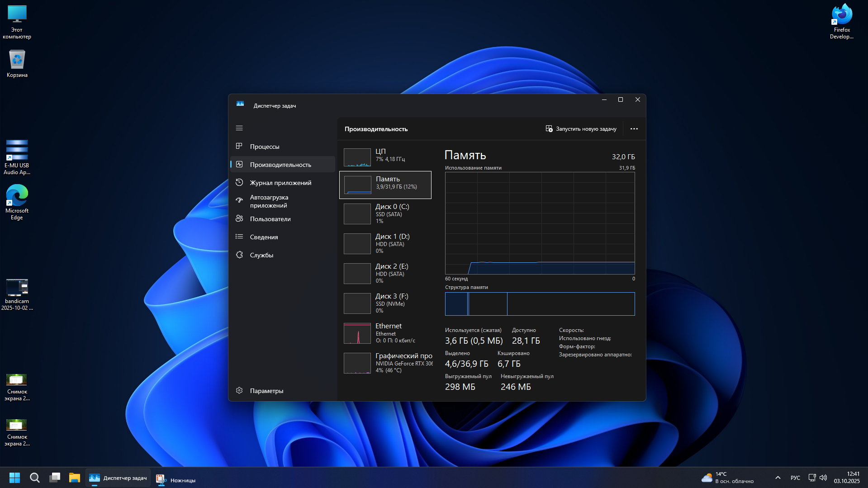Image resolution: width=868 pixels, height=488 pixels.
Task: Select the Корзина recycle bin icon
Action: coord(17,63)
